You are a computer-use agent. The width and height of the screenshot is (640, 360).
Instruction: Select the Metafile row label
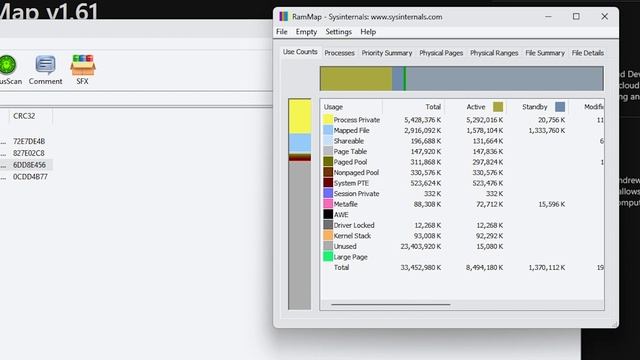[345, 204]
